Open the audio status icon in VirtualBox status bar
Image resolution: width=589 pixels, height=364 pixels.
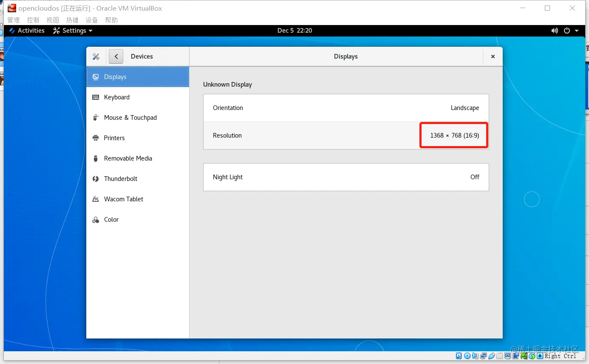coord(475,356)
